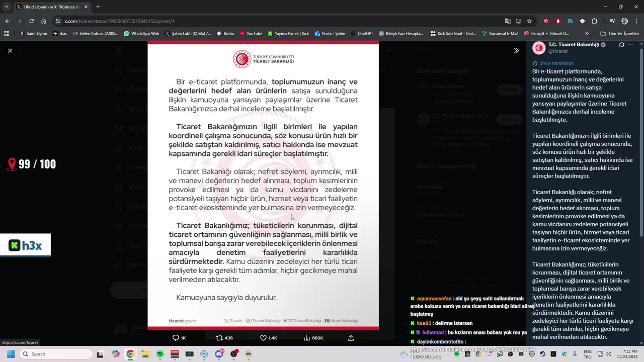View post analytics icon showing 689K
Image resolution: width=644 pixels, height=362 pixels.
[x=313, y=338]
